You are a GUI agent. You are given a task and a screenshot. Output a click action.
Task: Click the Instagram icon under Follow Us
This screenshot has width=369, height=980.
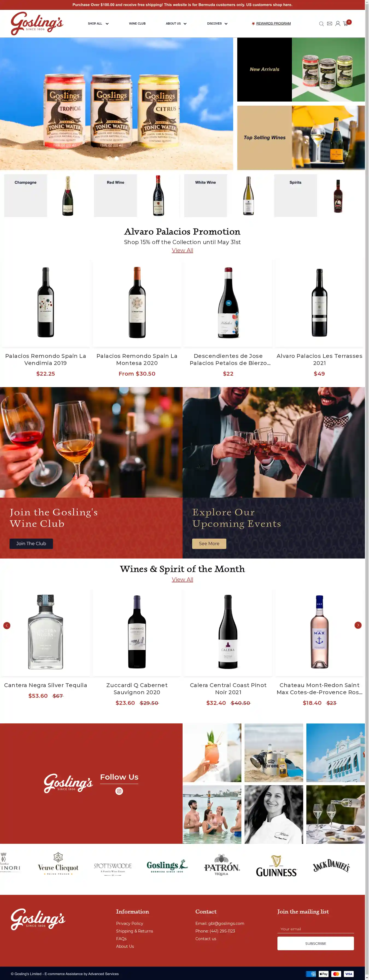coord(119,791)
